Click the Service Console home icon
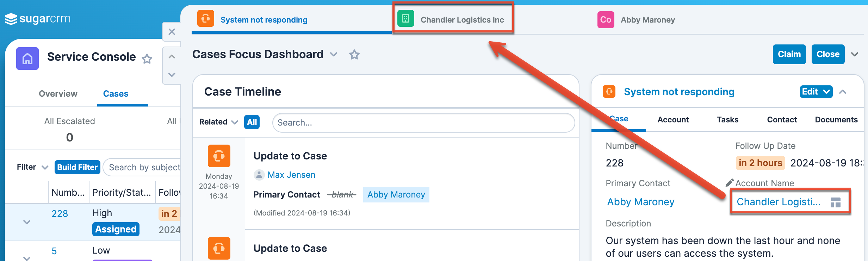Image resolution: width=868 pixels, height=261 pixels. coord(27,59)
